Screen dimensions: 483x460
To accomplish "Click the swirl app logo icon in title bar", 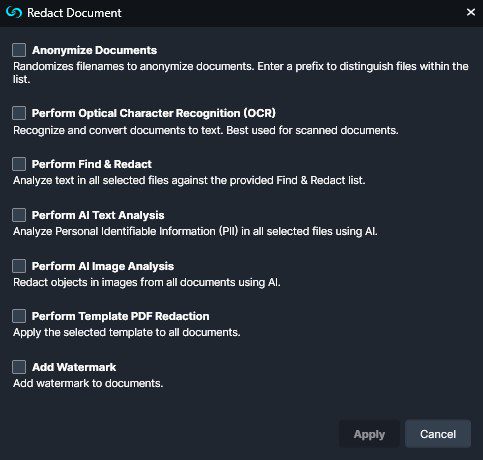I will pos(14,12).
